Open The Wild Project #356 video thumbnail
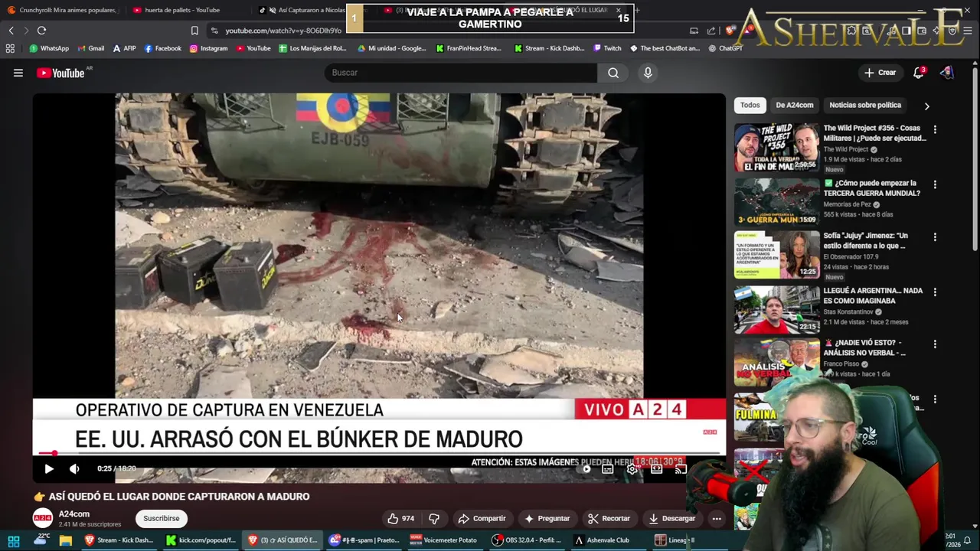The width and height of the screenshot is (980, 551). point(776,148)
